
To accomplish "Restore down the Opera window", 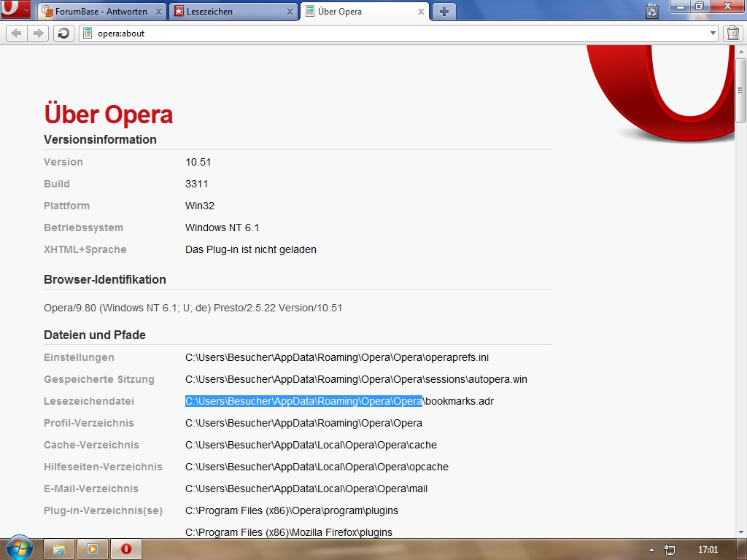I will [700, 6].
